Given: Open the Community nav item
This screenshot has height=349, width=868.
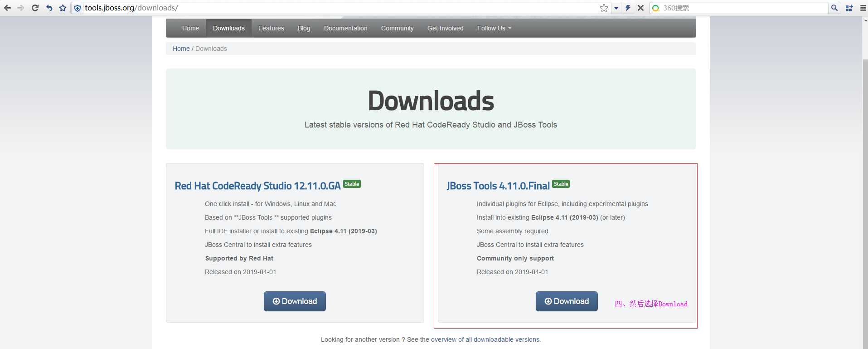Looking at the screenshot, I should pos(398,28).
